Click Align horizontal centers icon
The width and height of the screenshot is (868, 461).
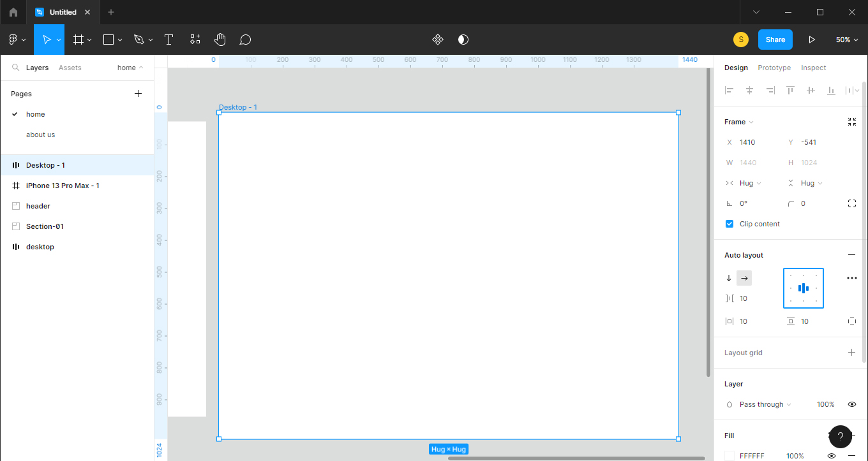click(x=749, y=91)
